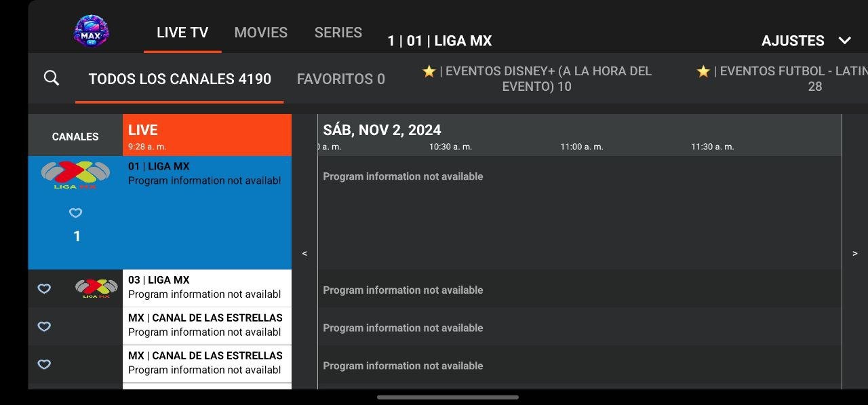Viewport: 868px width, 405px height.
Task: Toggle favorite heart for second Canal de las Estrellas
Action: (x=44, y=365)
